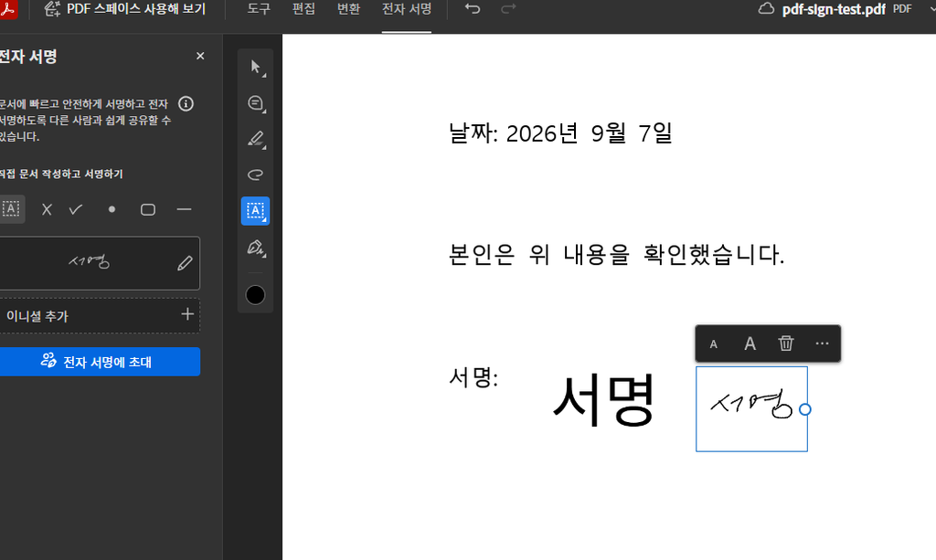Viewport: 936px width, 560px height.
Task: Click the saved 서명 signature thumbnail
Action: click(x=89, y=262)
